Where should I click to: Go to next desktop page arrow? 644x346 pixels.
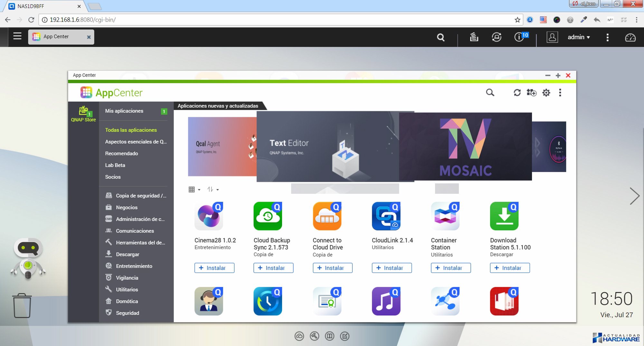click(634, 196)
